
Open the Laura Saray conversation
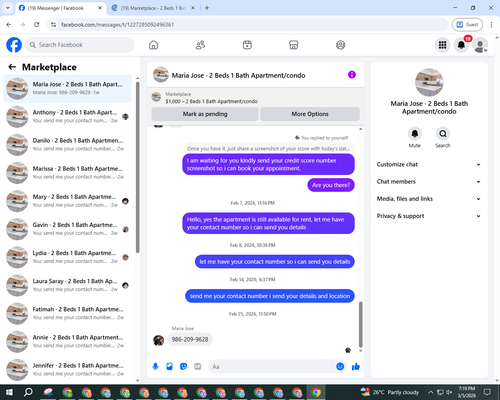pos(67,285)
